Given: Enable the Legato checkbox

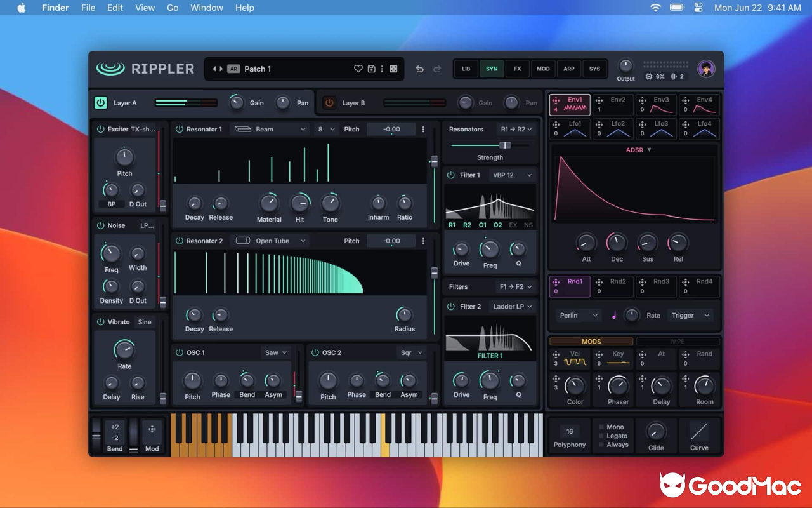Looking at the screenshot, I should (601, 436).
